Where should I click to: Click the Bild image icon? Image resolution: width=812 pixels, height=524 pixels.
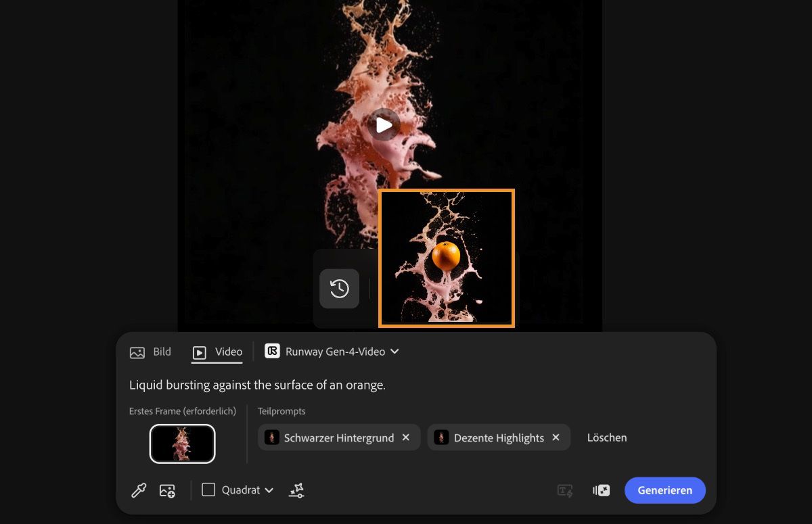click(137, 352)
